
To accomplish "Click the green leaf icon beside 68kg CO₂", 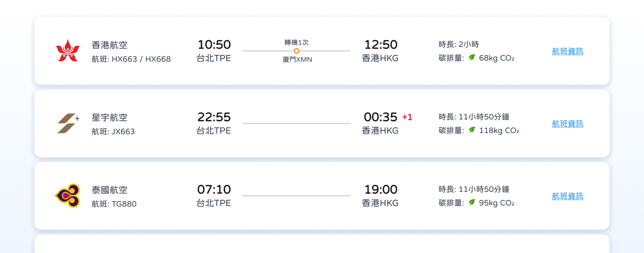I will pyautogui.click(x=472, y=58).
